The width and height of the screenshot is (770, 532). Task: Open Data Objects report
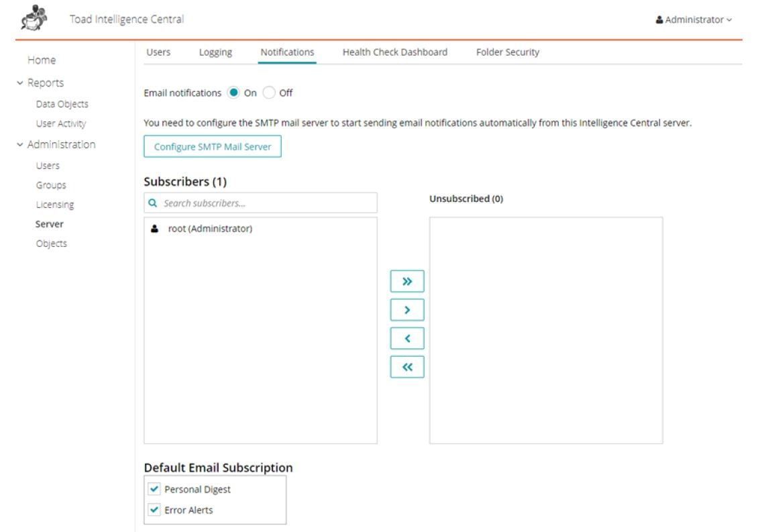pos(62,104)
